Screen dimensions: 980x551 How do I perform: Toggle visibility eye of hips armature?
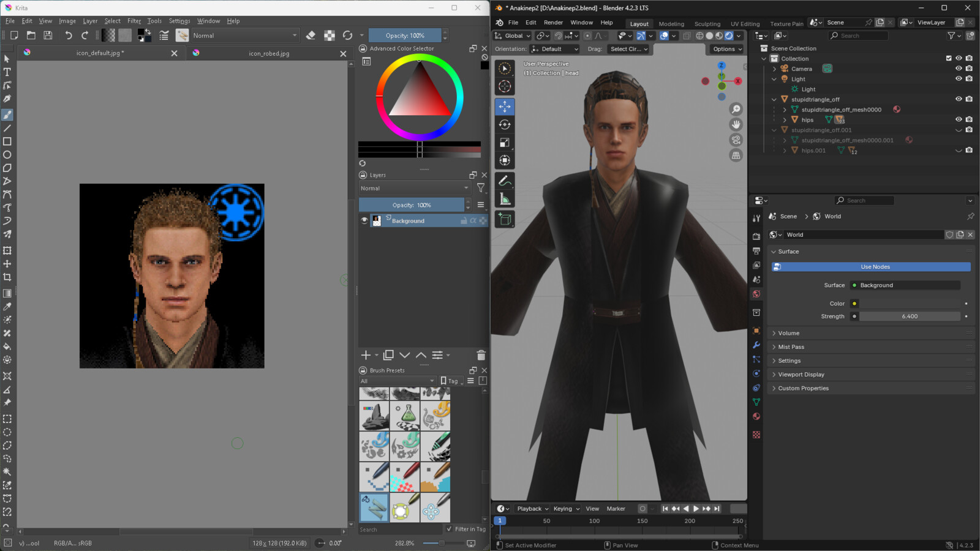pos(959,119)
